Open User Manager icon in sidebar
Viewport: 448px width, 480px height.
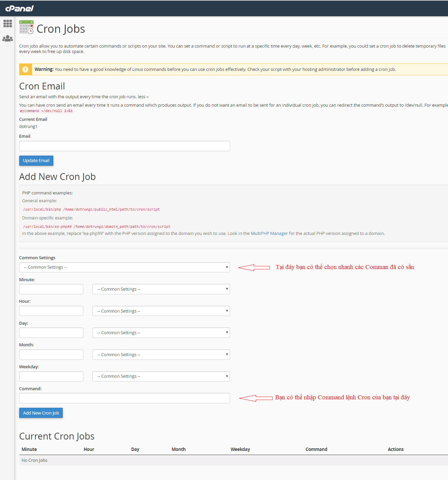coord(7,38)
